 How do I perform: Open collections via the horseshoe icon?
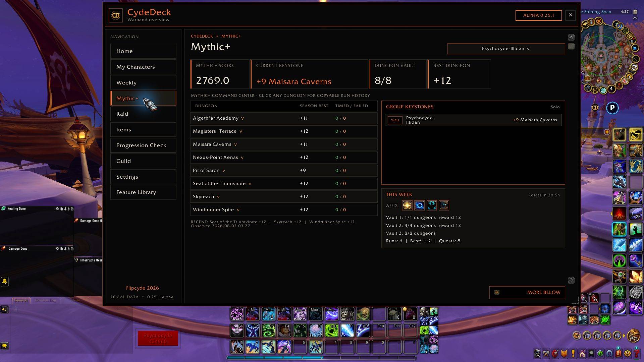coord(609,353)
